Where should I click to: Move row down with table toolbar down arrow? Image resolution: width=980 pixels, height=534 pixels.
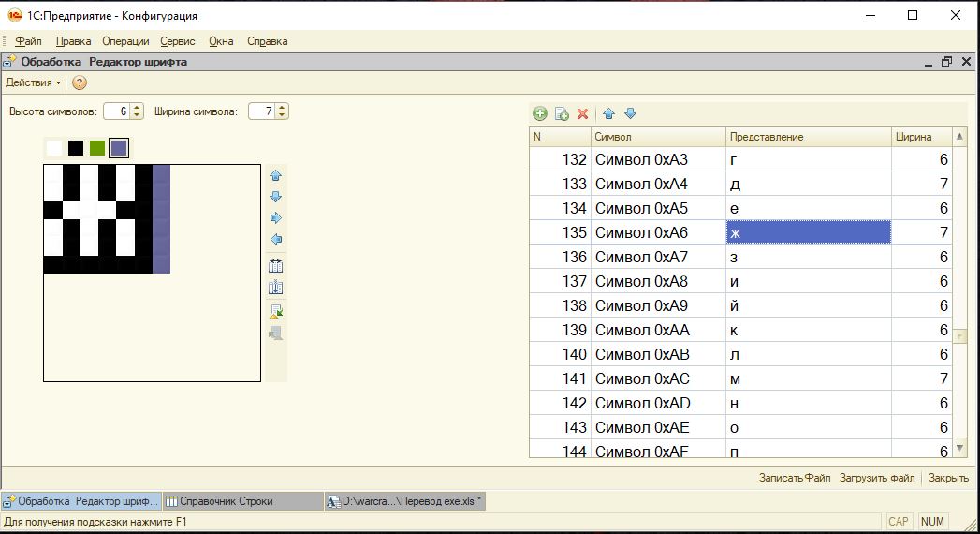[x=630, y=113]
